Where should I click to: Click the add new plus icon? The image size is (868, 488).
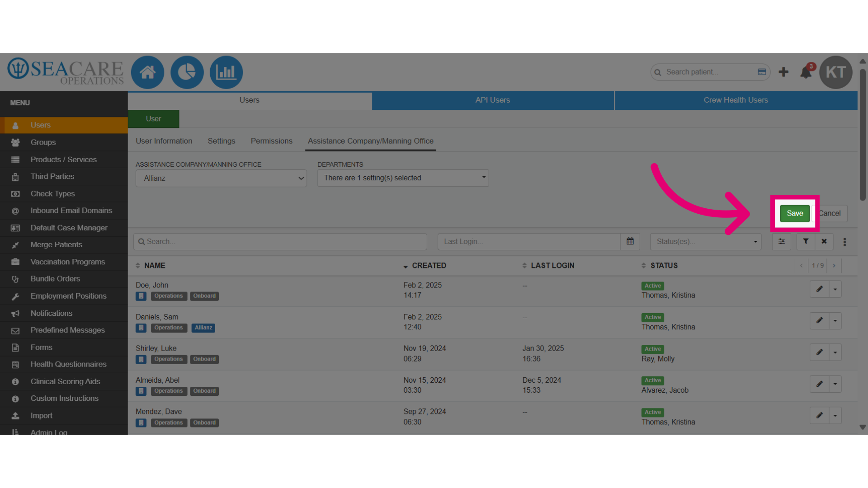click(x=783, y=72)
